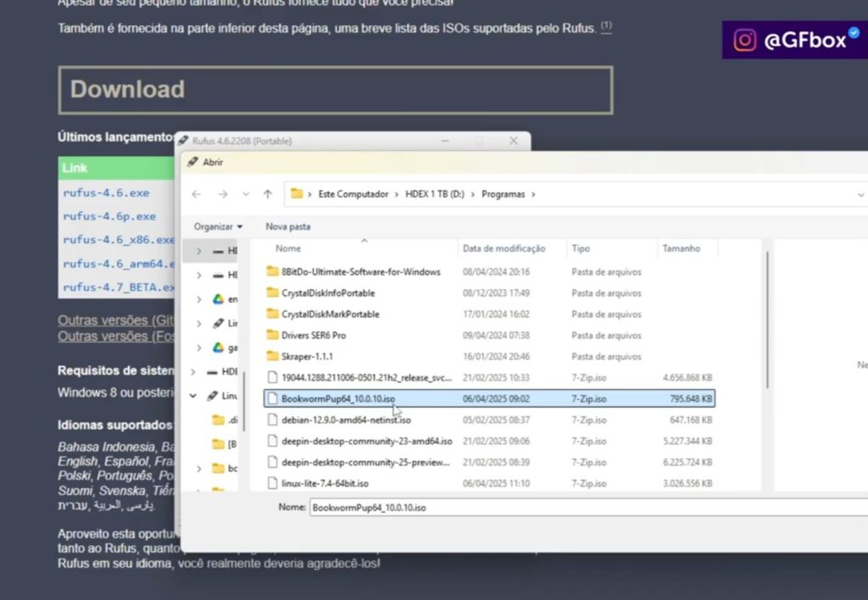This screenshot has height=600, width=868.
Task: Expand the chevron after Este Computador in breadcrumb
Action: (x=397, y=194)
